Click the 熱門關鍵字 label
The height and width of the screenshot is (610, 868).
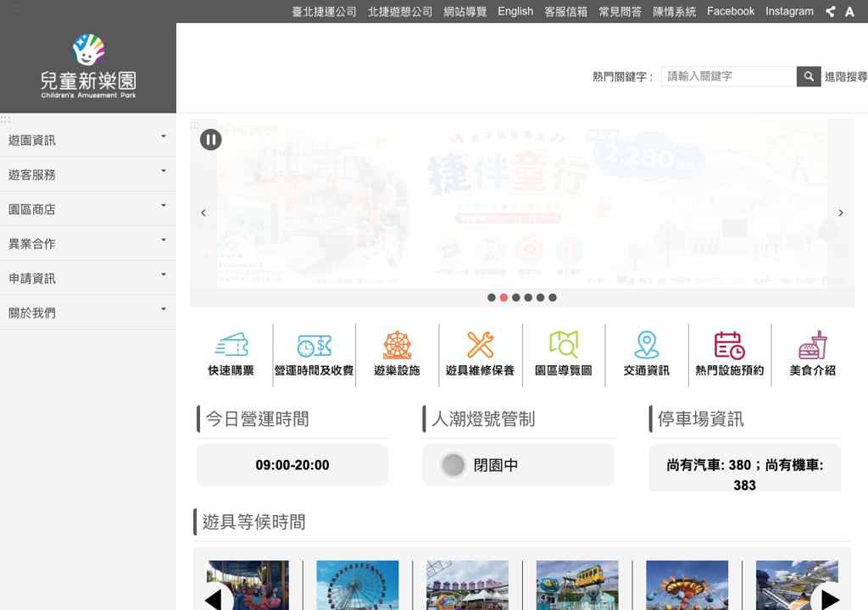click(623, 77)
